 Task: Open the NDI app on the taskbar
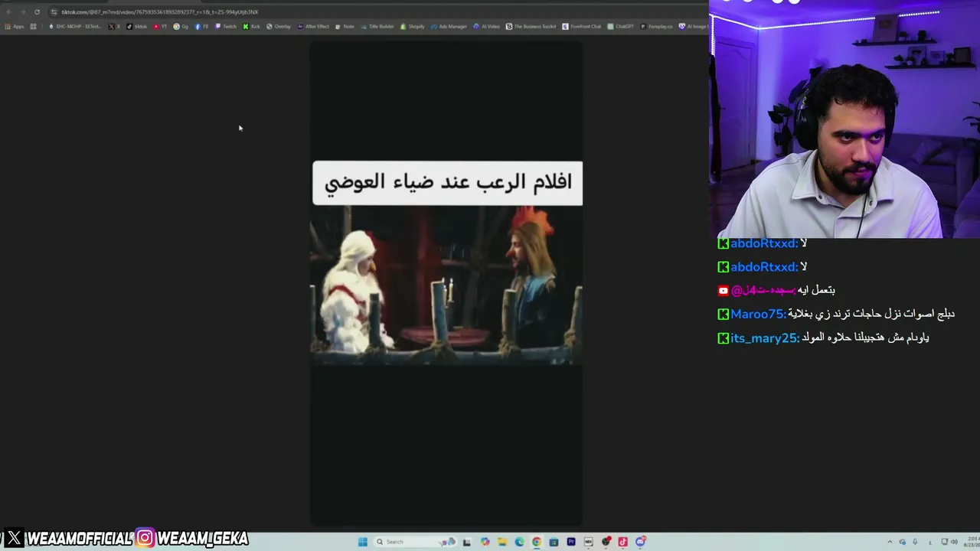coord(589,542)
